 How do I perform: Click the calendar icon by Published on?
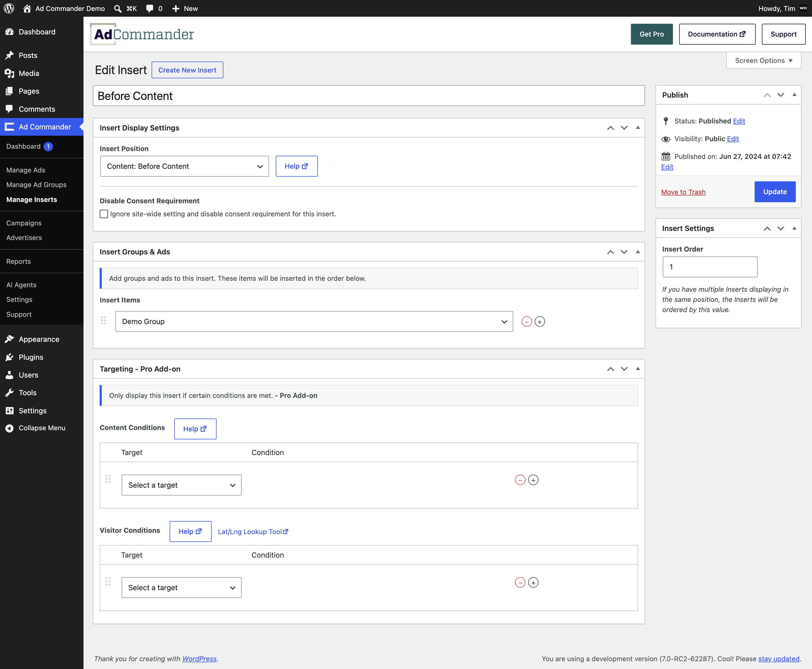(x=666, y=157)
